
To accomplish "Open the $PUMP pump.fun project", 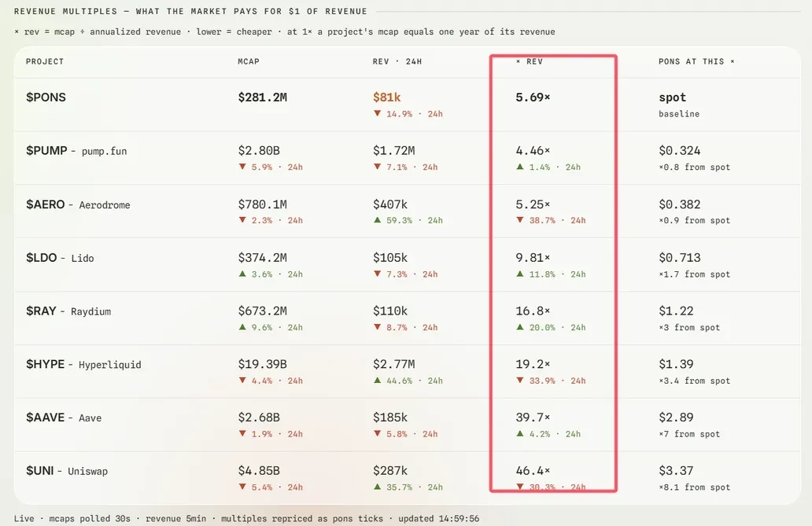I will [408, 158].
